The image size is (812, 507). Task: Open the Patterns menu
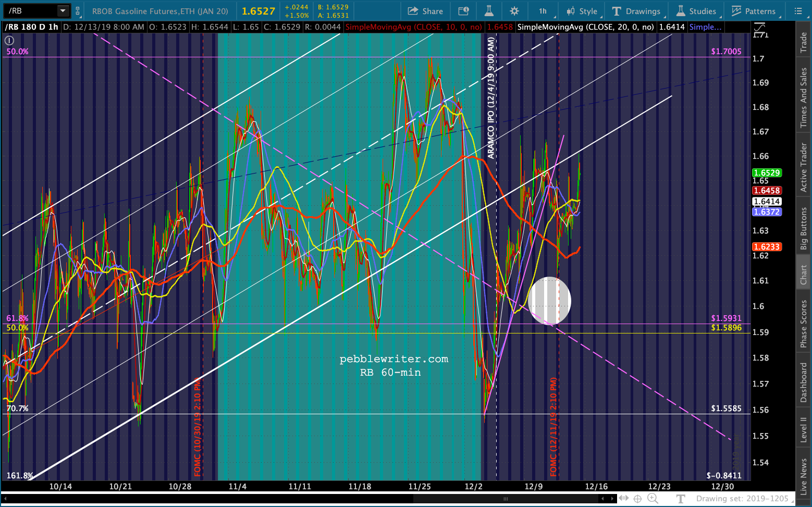tap(754, 11)
